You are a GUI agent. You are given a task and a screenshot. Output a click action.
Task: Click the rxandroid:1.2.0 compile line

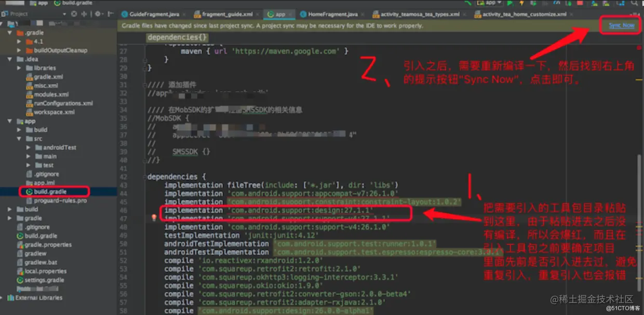(x=244, y=261)
